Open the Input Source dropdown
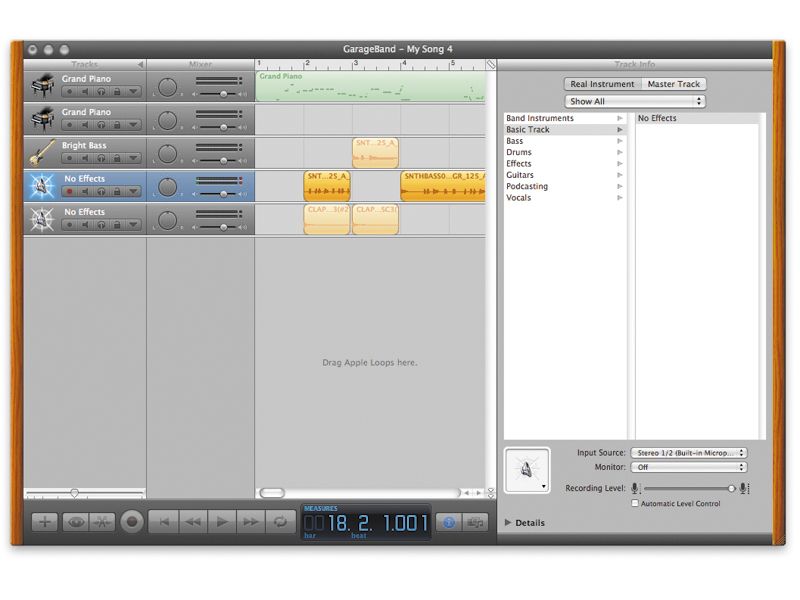The width and height of the screenshot is (800, 600). click(689, 453)
